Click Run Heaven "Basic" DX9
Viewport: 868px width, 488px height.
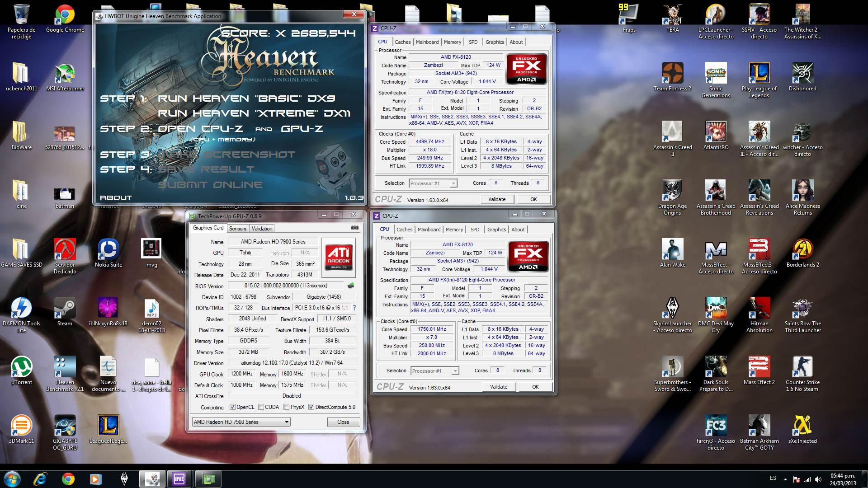click(x=246, y=99)
